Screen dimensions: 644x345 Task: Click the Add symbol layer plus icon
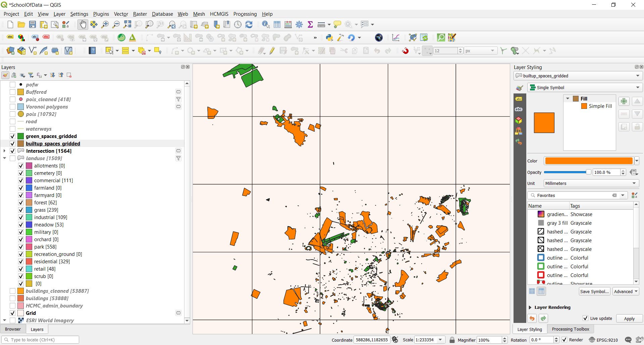pos(624,101)
